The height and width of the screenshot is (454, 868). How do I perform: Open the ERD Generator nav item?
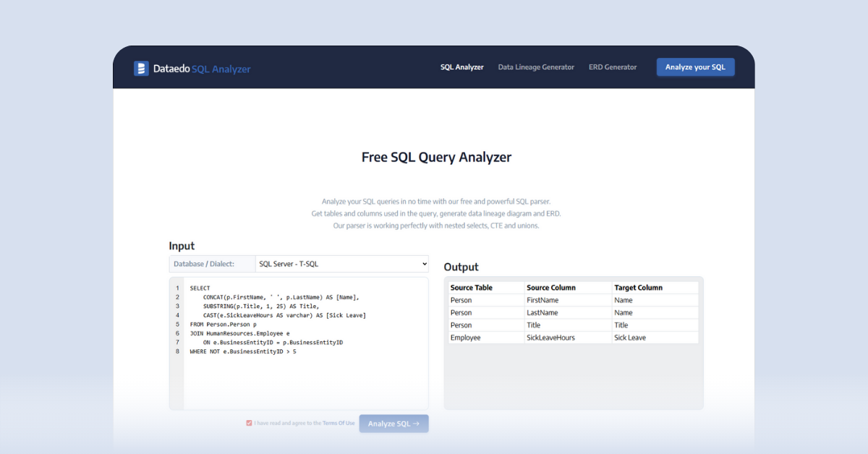pyautogui.click(x=613, y=67)
